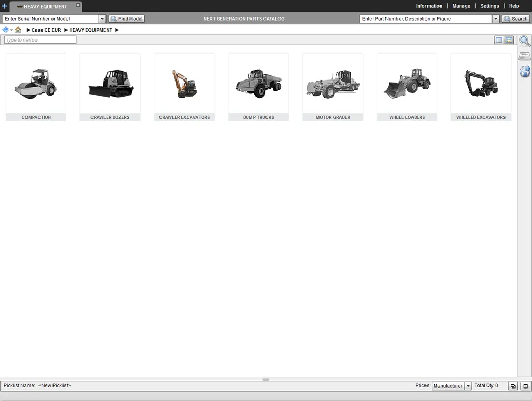
Task: Open the Crawler Dozers thumbnail
Action: coord(110,84)
